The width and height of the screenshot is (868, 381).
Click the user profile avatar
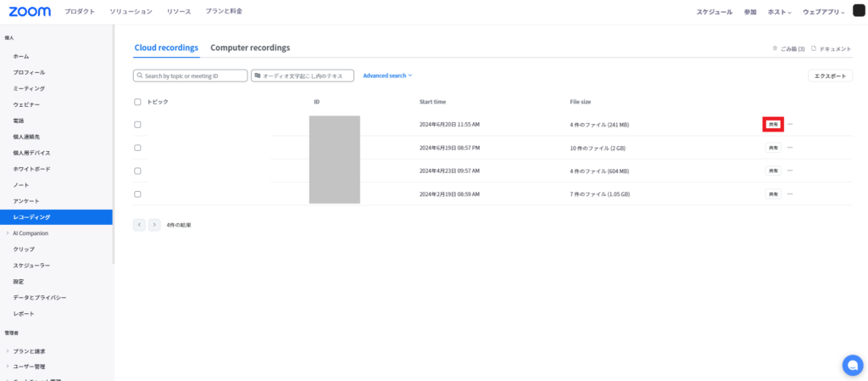859,11
